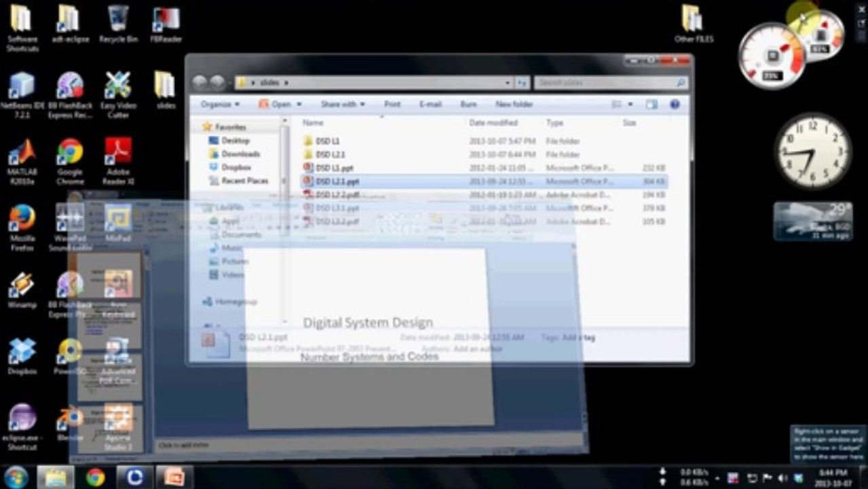The image size is (868, 489).
Task: Select Desktop under Favorites
Action: point(229,141)
